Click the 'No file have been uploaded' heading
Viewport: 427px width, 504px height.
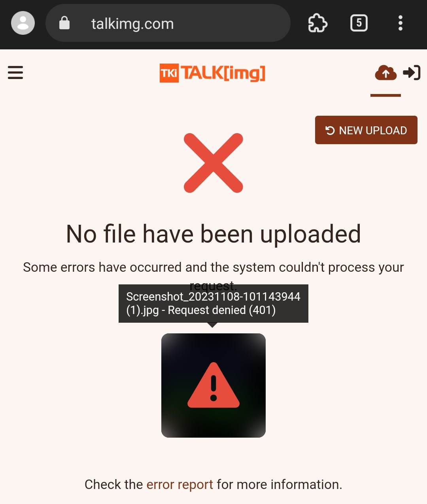click(x=213, y=234)
